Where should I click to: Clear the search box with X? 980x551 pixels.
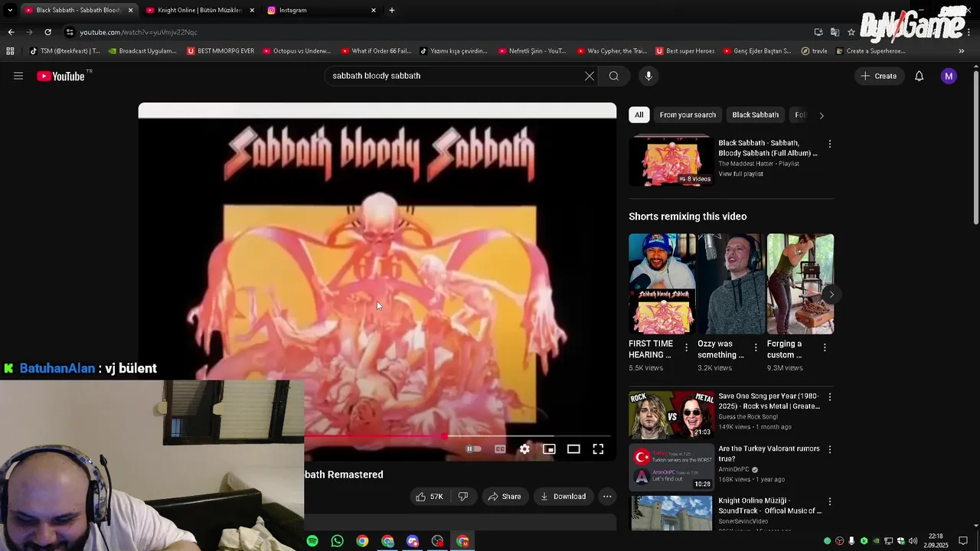coord(590,76)
